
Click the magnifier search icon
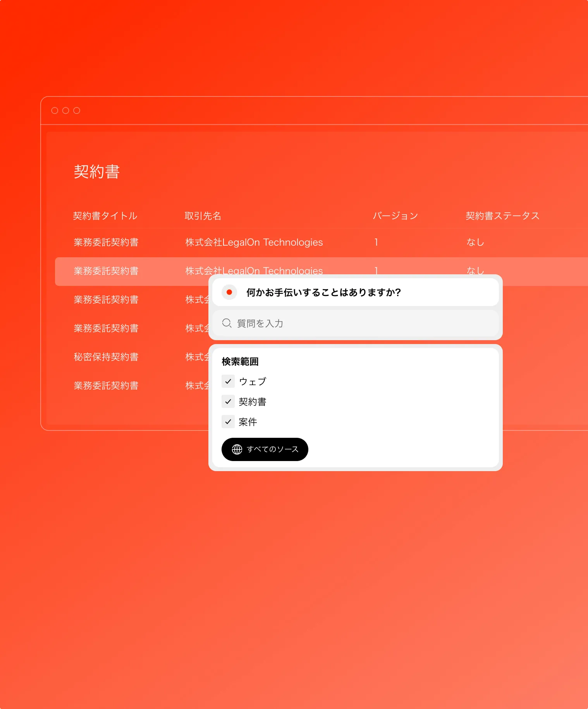[227, 323]
